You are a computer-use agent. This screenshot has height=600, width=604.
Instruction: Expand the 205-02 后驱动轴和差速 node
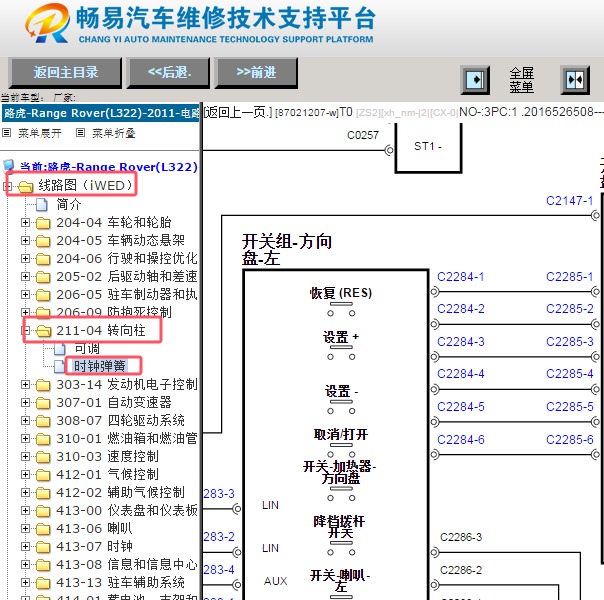click(25, 277)
